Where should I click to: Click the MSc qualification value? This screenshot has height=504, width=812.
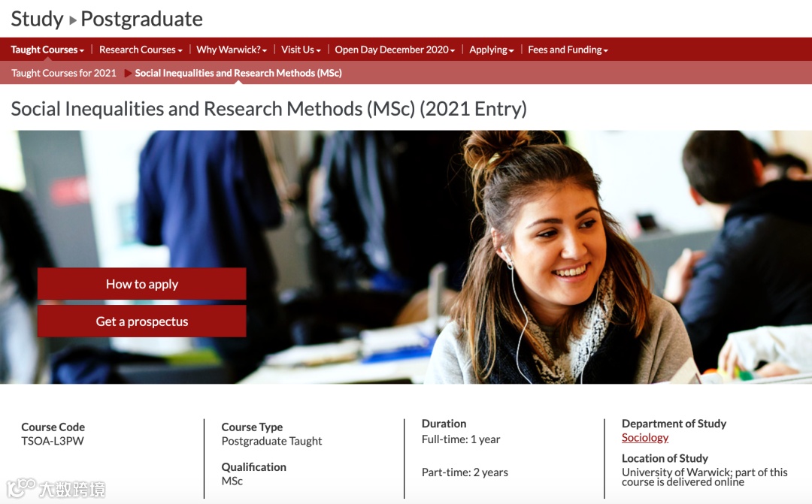232,481
